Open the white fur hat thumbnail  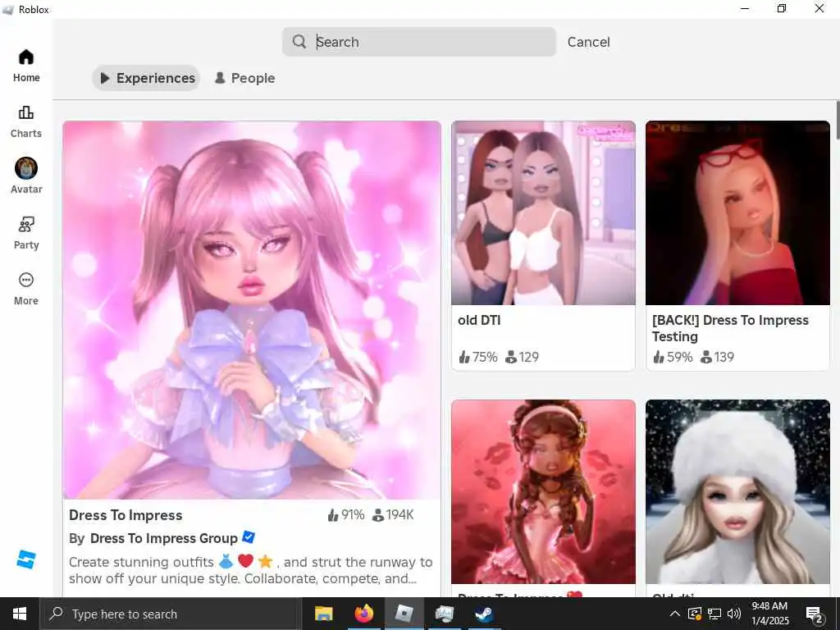click(x=737, y=492)
